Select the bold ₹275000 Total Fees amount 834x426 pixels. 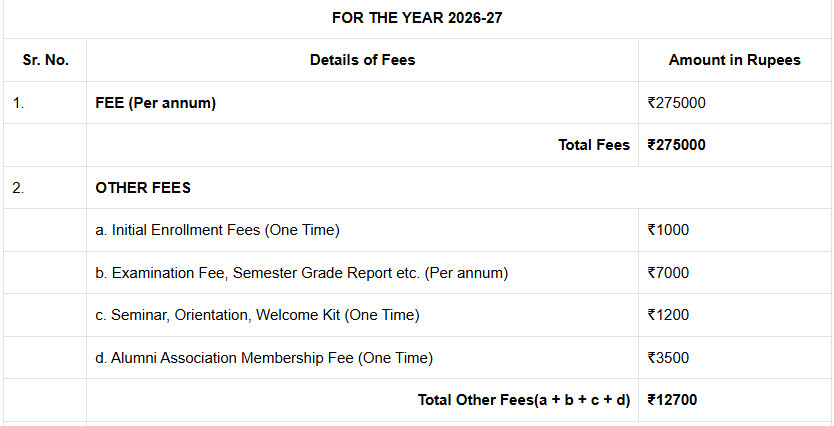(x=676, y=145)
